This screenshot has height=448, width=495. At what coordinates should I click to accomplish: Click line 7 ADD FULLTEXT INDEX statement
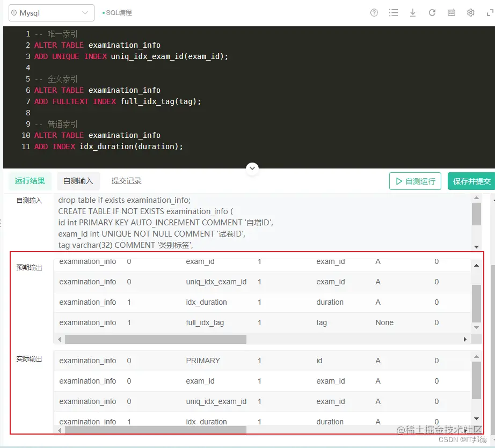pos(118,101)
